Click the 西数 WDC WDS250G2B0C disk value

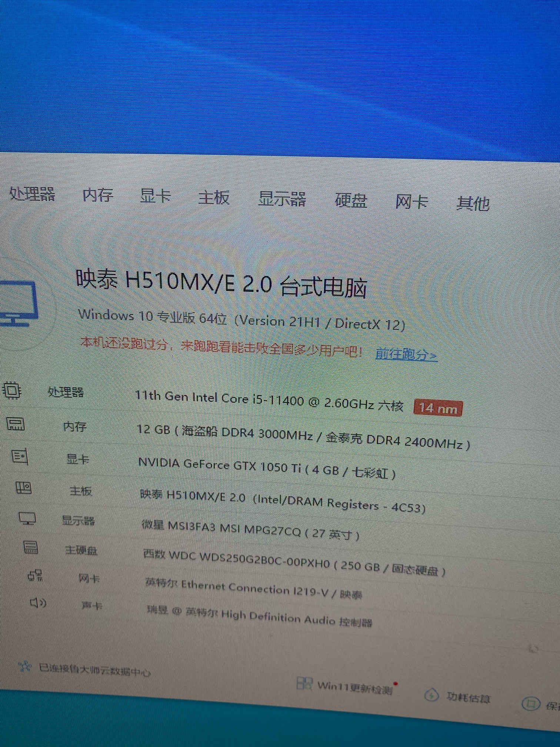coord(295,564)
